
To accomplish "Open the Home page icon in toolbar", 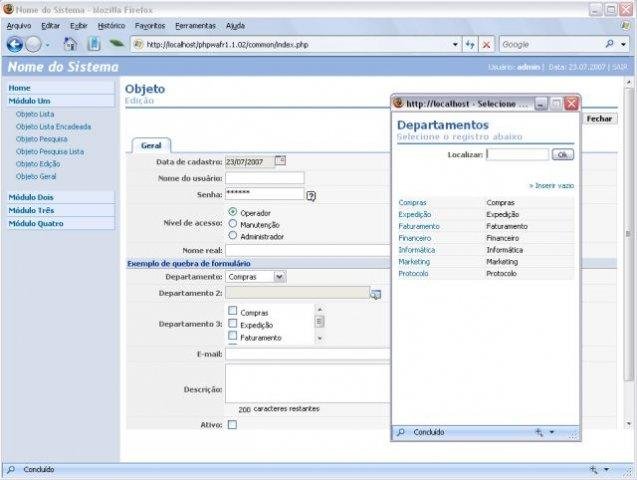I will 70,44.
